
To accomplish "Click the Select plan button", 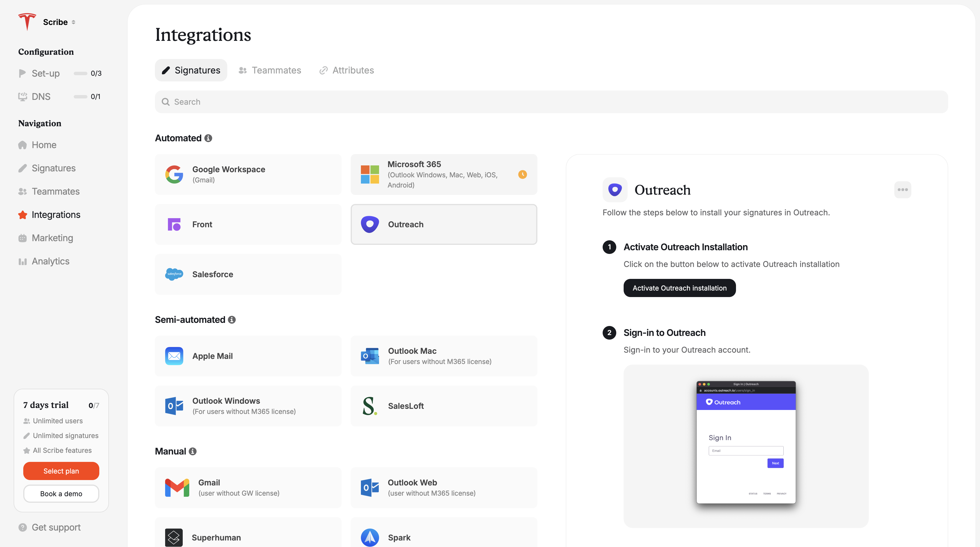I will coord(61,471).
